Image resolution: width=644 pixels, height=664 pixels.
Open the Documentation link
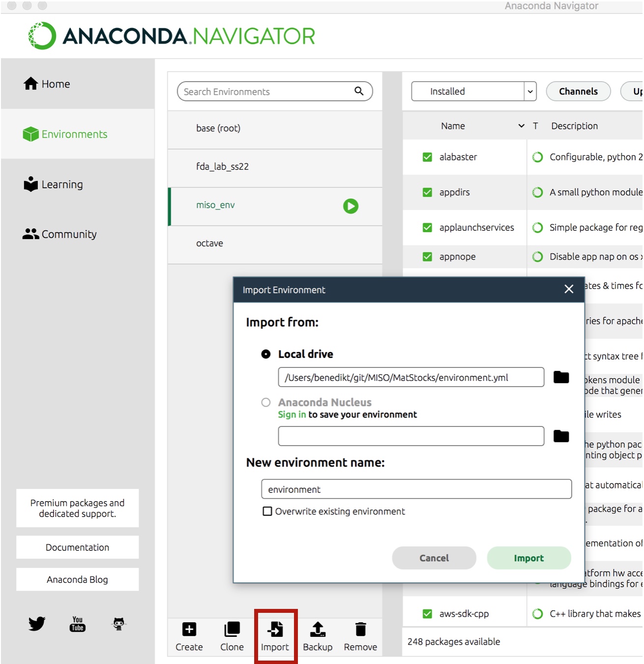(78, 547)
